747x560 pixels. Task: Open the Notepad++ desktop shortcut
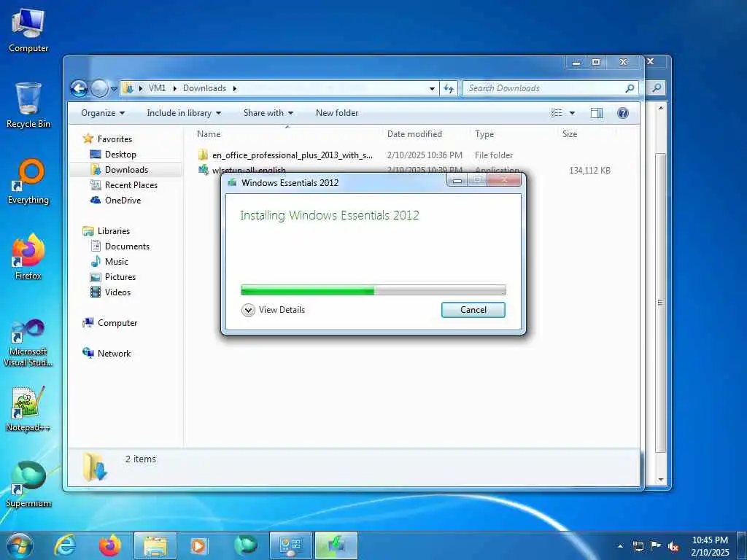28,409
